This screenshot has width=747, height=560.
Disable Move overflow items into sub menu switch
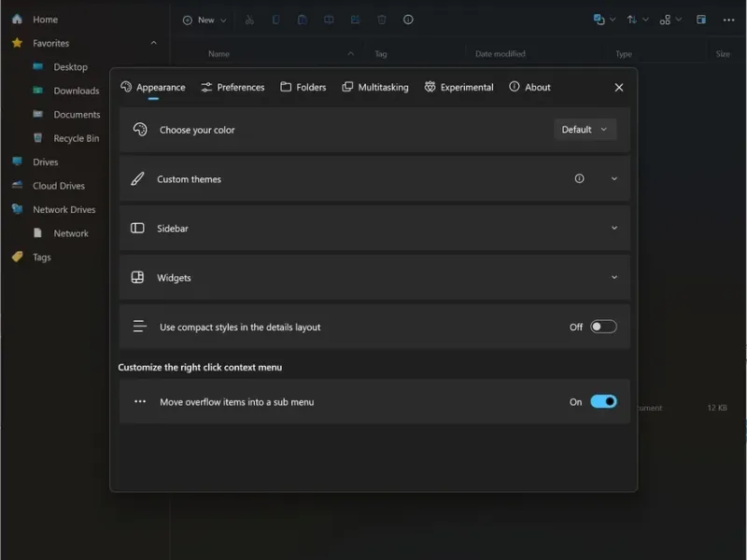(603, 401)
